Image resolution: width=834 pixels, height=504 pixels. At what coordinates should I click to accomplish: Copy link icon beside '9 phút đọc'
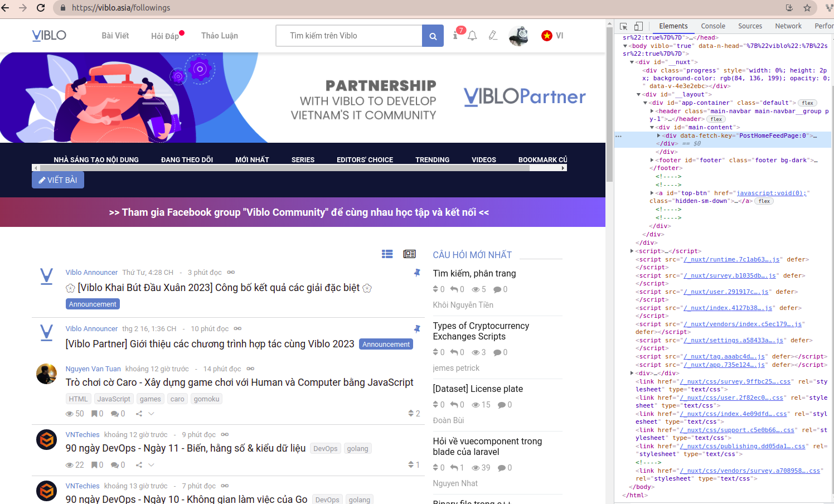coord(225,435)
